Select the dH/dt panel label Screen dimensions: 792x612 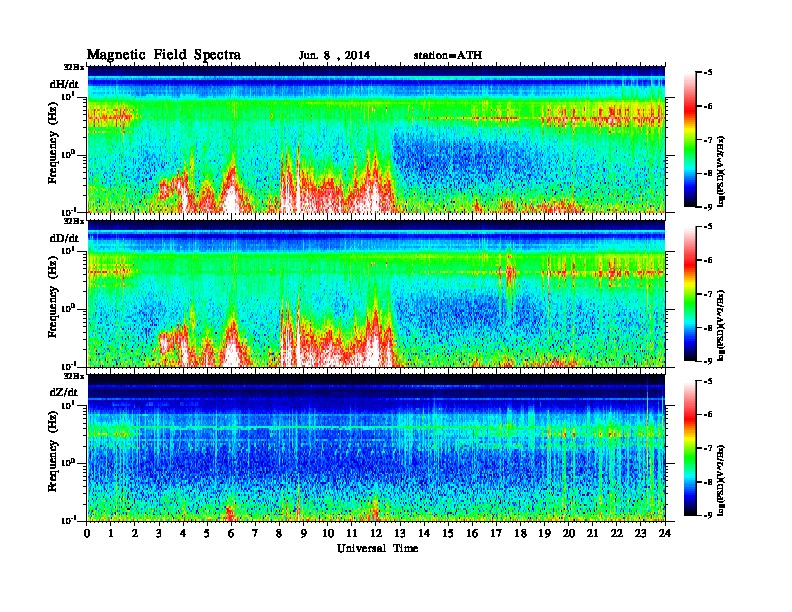pyautogui.click(x=64, y=84)
